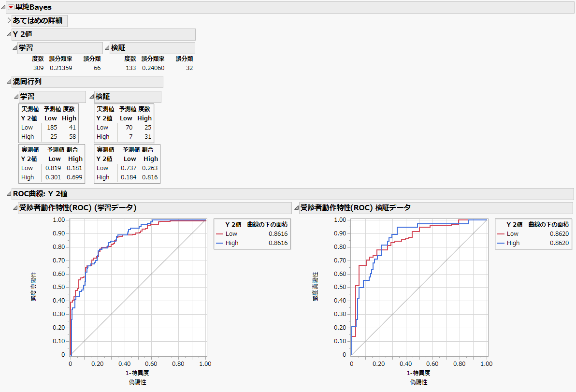Click the 曲線の下の面積 header in training legend
The height and width of the screenshot is (392, 576).
(267, 224)
